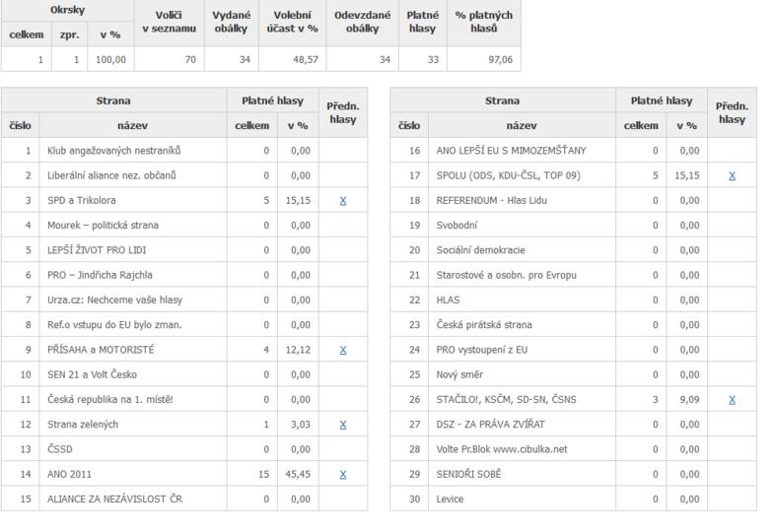
Task: Open preferential votes X for STAČILO! row
Action: [732, 400]
